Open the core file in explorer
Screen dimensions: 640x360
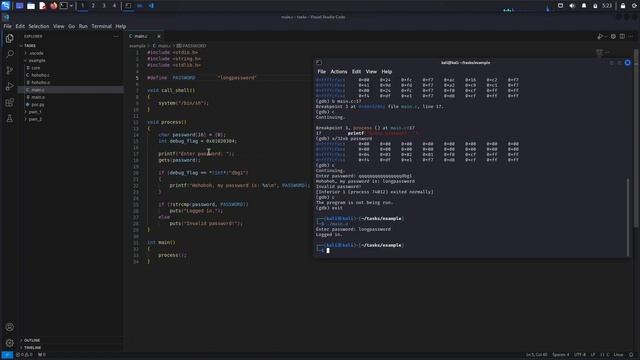(36, 68)
